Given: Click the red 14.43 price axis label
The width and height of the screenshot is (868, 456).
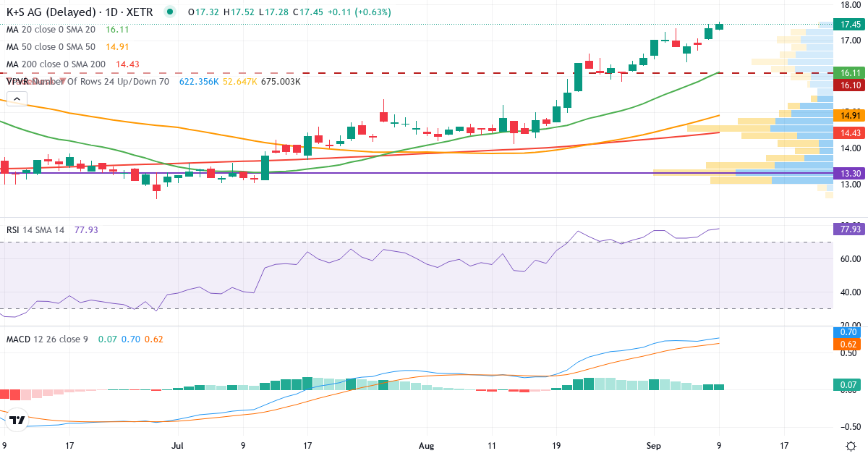Looking at the screenshot, I should (x=849, y=132).
